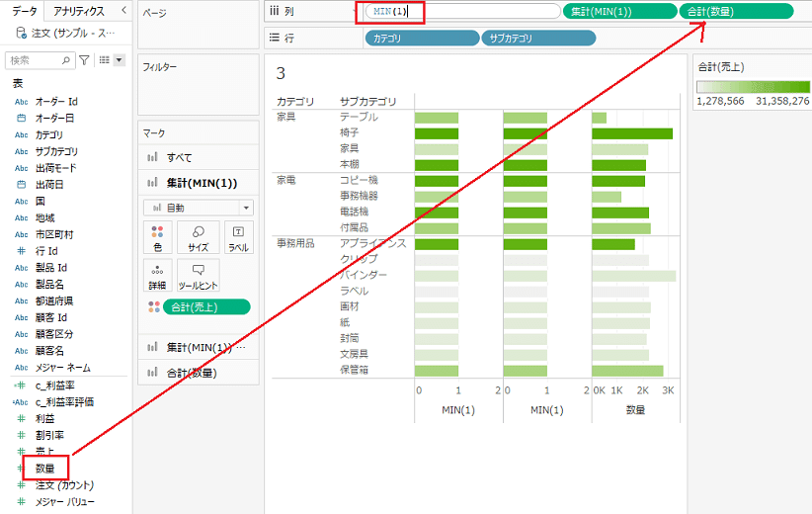Select the サブカテゴリ pill on rows shelf
This screenshot has height=514, width=812.
pos(538,39)
